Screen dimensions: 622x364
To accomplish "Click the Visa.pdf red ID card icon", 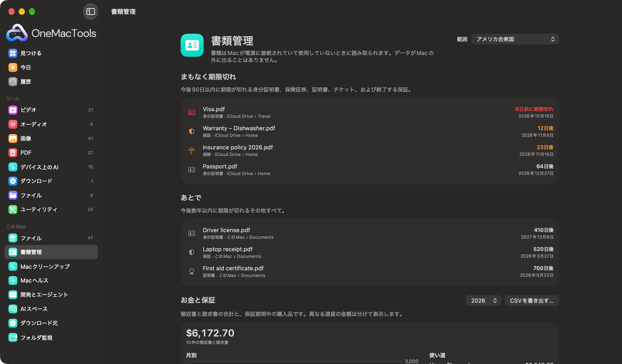I will tap(191, 113).
